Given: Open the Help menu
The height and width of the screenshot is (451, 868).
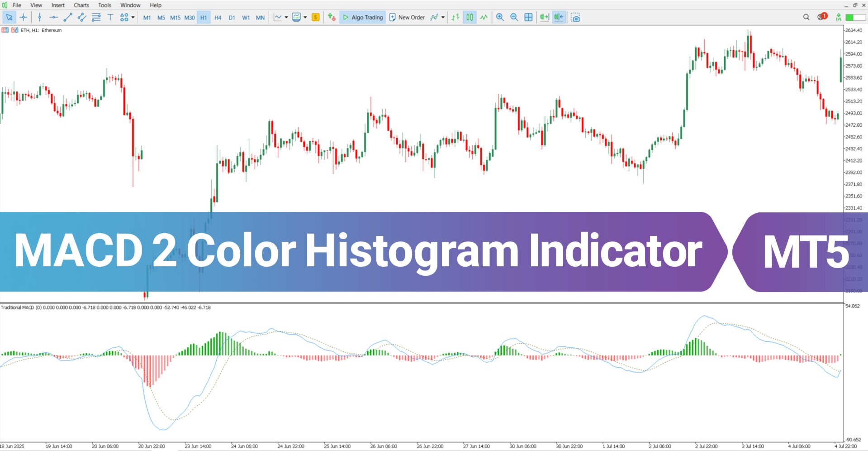Looking at the screenshot, I should click(156, 5).
